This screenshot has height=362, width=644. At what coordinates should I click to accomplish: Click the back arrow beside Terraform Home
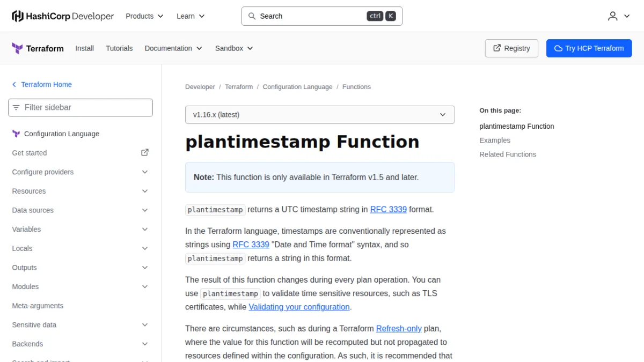(x=14, y=85)
